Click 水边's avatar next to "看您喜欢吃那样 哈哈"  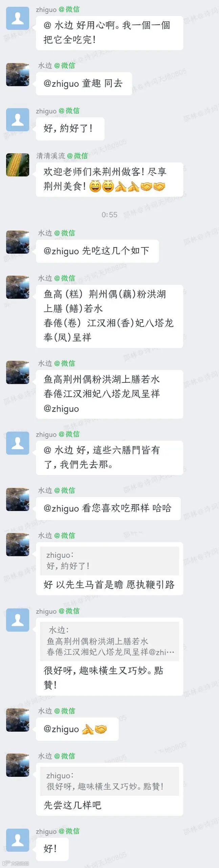tap(18, 499)
